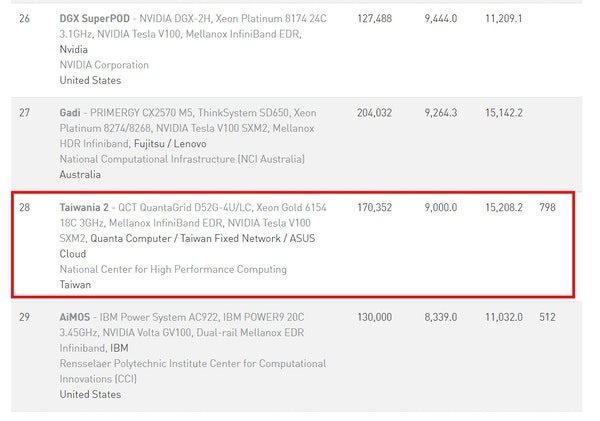Click the Fujitsu / Lenovo vendor text
Viewport: 600px width, 421px height.
(170, 144)
